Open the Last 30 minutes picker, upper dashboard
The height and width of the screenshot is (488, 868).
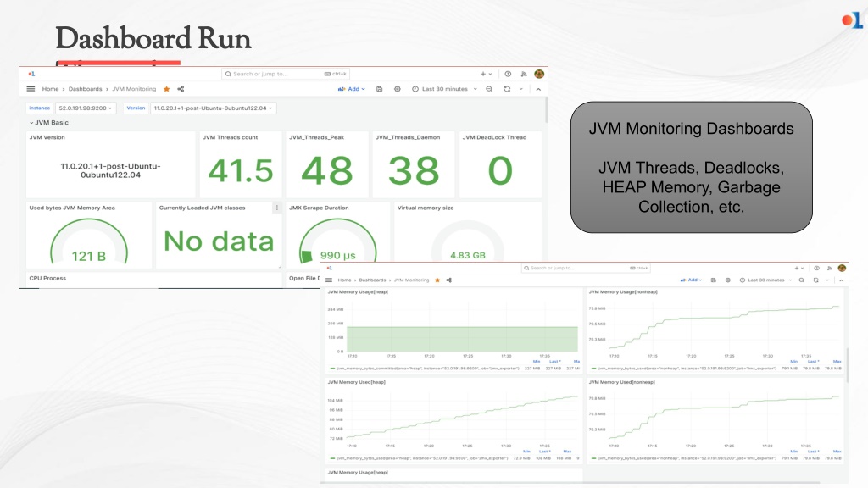point(444,88)
